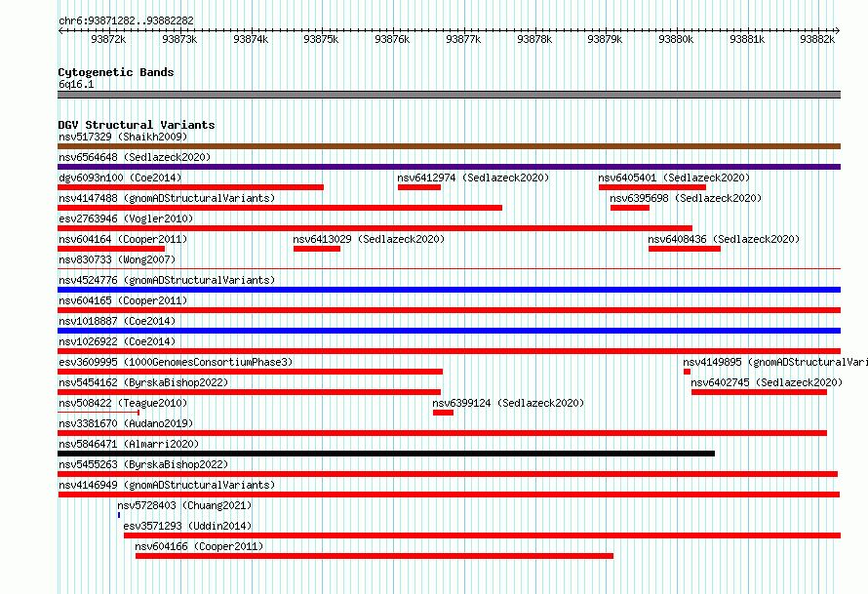The width and height of the screenshot is (868, 594).
Task: Click the 93882k ruler tick label
Action: (817, 39)
